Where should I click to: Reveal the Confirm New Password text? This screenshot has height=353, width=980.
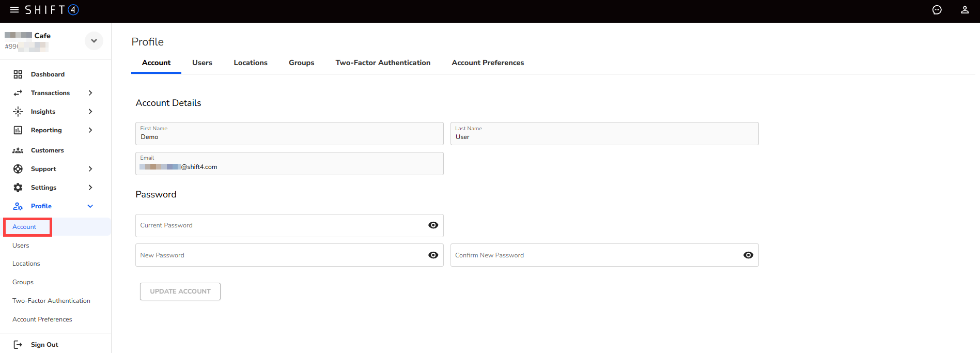(x=748, y=255)
